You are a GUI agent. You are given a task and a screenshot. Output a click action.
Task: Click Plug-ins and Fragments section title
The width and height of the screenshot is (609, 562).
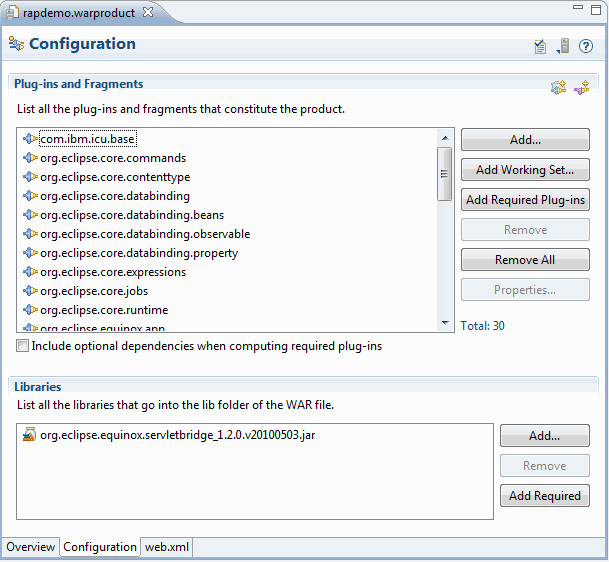[x=78, y=84]
